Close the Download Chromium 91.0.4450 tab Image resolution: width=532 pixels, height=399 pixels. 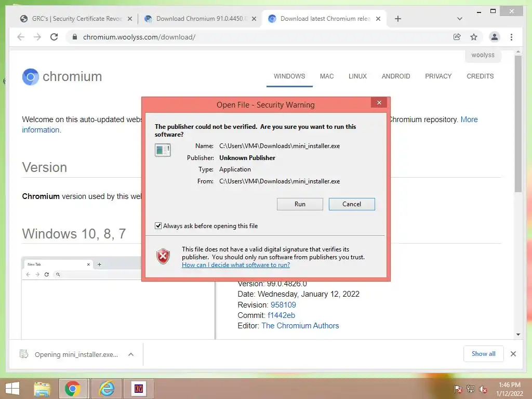pos(254,19)
